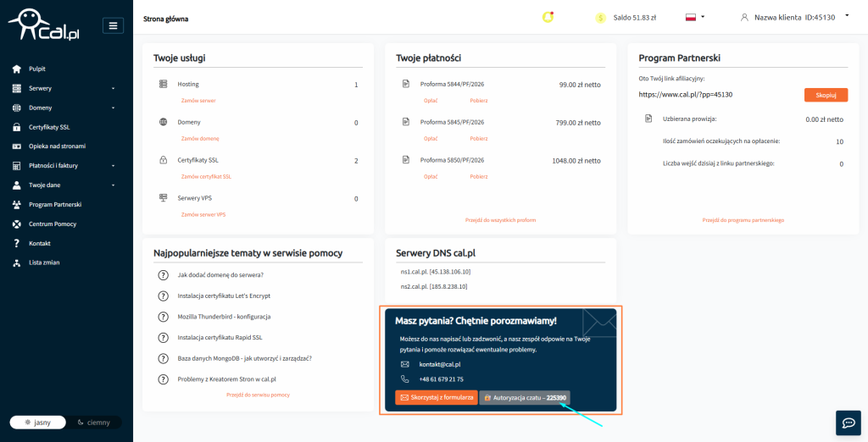This screenshot has width=868, height=442.
Task: Click the Zamów serwer VPS link
Action: pos(203,214)
